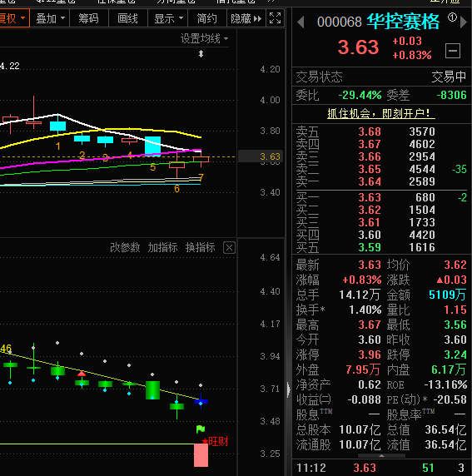
Task: Click the panel splitter collapse arrow
Action: (288, 389)
